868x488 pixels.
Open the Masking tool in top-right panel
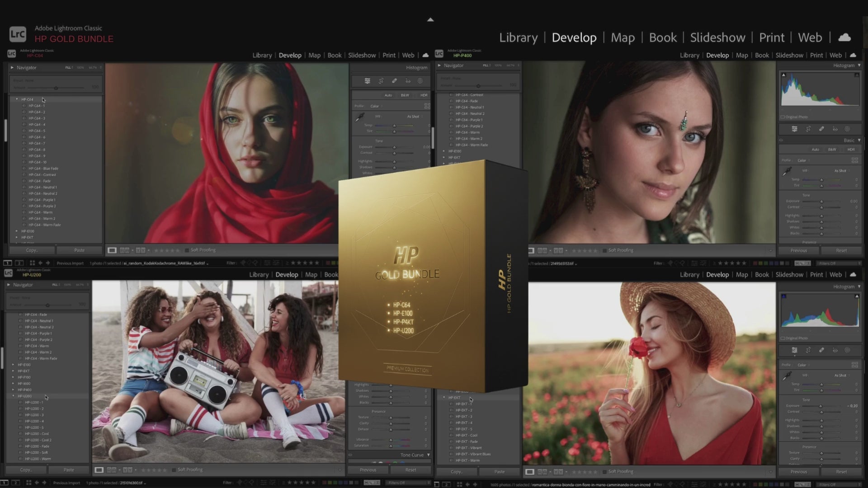[848, 129]
